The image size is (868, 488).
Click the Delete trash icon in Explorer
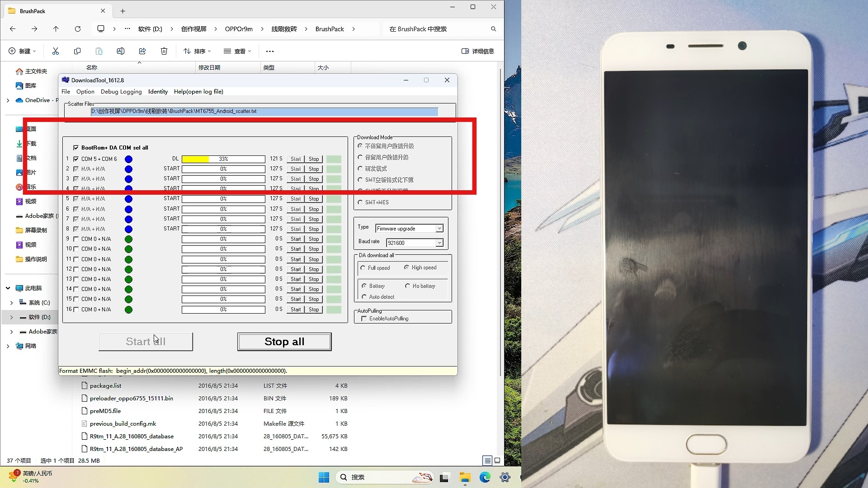pos(164,51)
